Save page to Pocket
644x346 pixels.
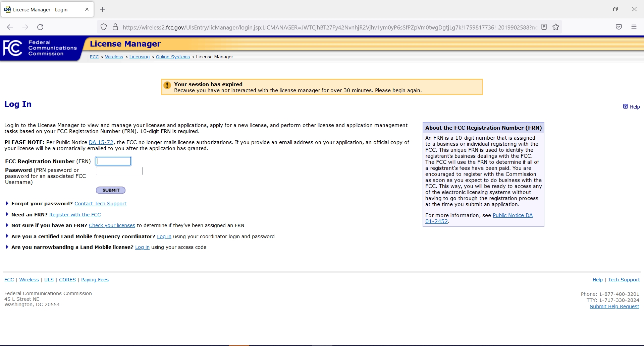coord(619,27)
